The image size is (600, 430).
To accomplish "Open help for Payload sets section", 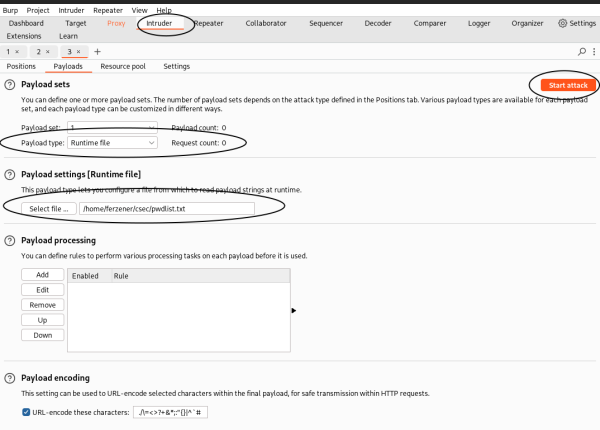I will click(10, 86).
